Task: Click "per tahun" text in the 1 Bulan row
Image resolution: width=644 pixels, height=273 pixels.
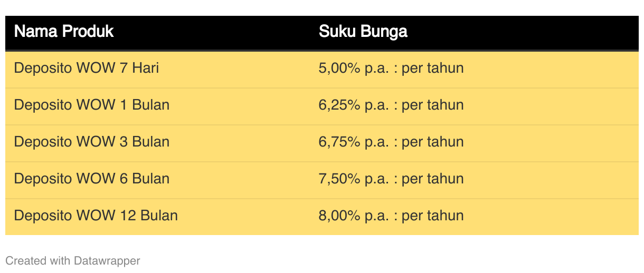Action: point(433,105)
